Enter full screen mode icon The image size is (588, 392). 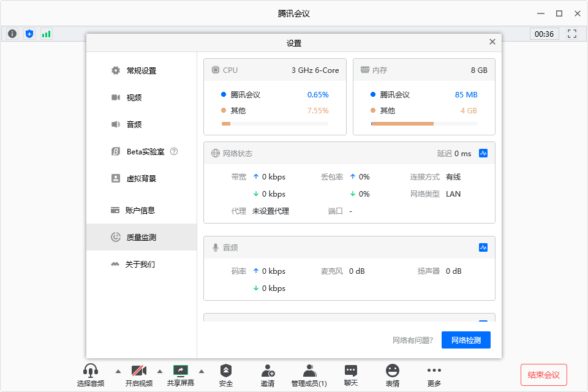572,34
